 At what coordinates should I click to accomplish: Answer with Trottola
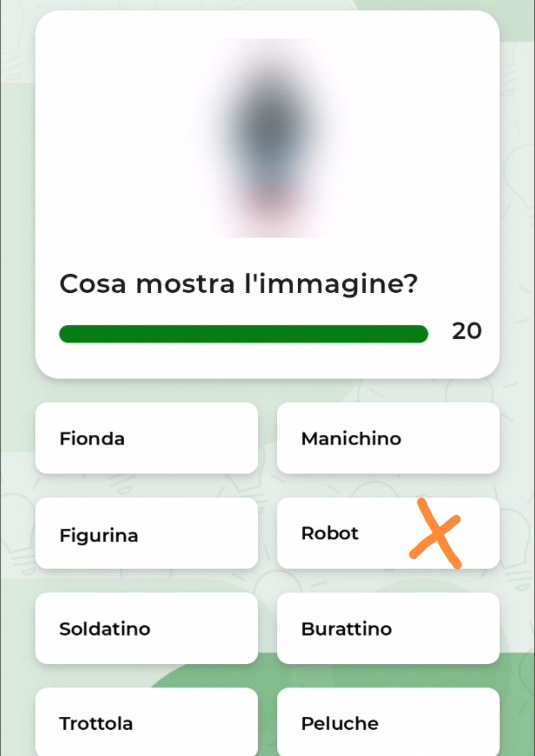coord(147,723)
